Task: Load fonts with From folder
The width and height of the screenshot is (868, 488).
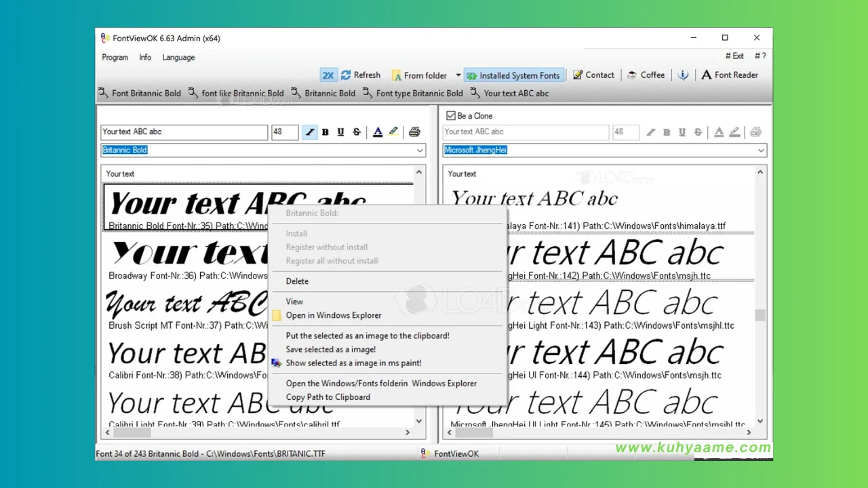Action: [419, 75]
